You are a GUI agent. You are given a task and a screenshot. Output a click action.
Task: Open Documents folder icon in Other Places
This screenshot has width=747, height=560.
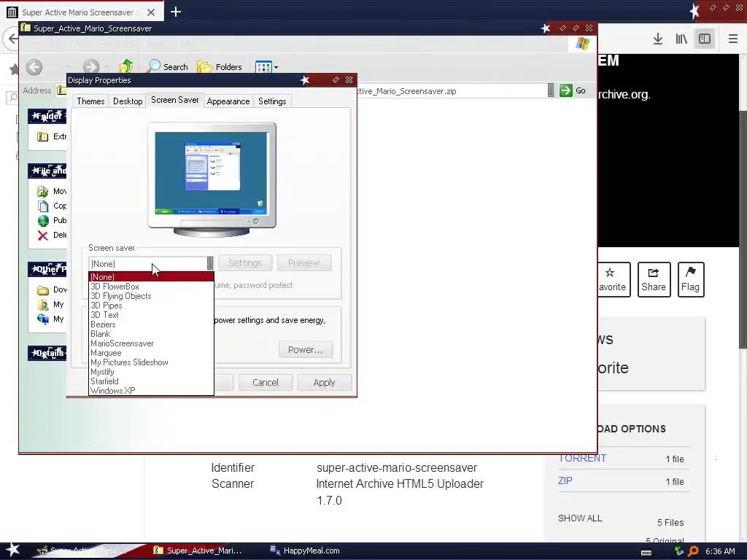(x=43, y=304)
